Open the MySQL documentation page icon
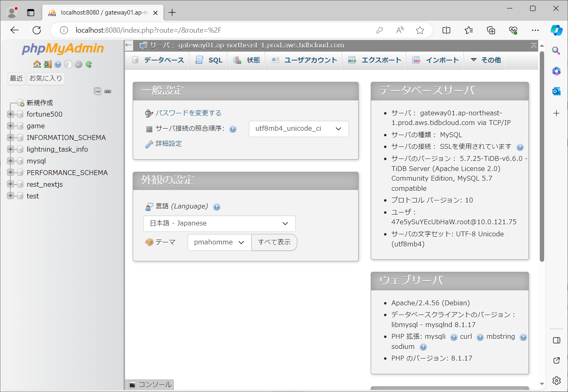The width and height of the screenshot is (568, 392). [x=68, y=64]
